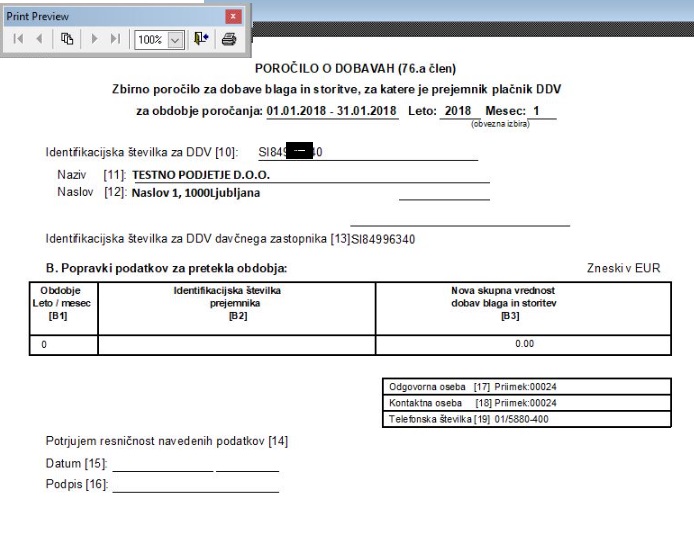Open the 100% zoom dropdown arrow
This screenshot has width=694, height=543.
click(175, 40)
